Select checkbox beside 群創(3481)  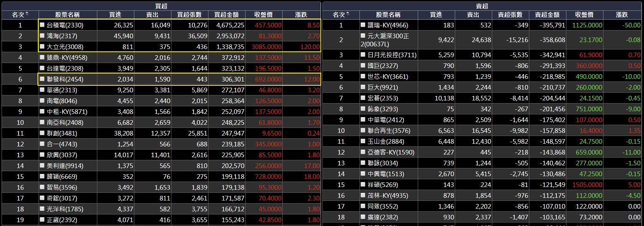pyautogui.click(x=42, y=133)
